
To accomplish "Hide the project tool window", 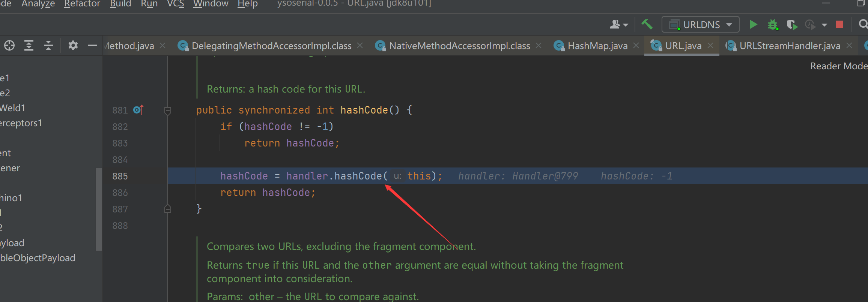I will coord(92,46).
